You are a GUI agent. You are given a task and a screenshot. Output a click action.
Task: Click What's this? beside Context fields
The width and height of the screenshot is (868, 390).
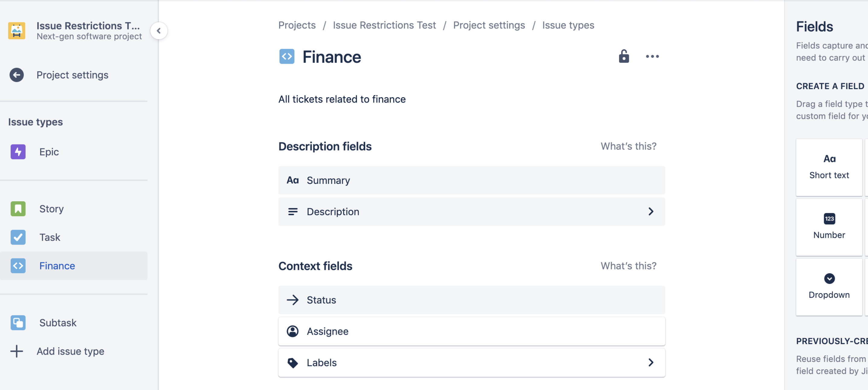(628, 266)
